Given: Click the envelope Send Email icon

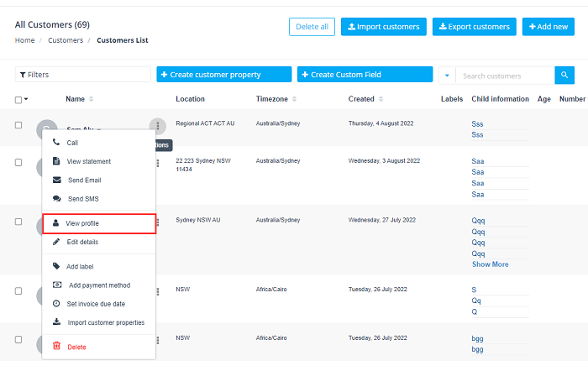Looking at the screenshot, I should click(x=56, y=180).
